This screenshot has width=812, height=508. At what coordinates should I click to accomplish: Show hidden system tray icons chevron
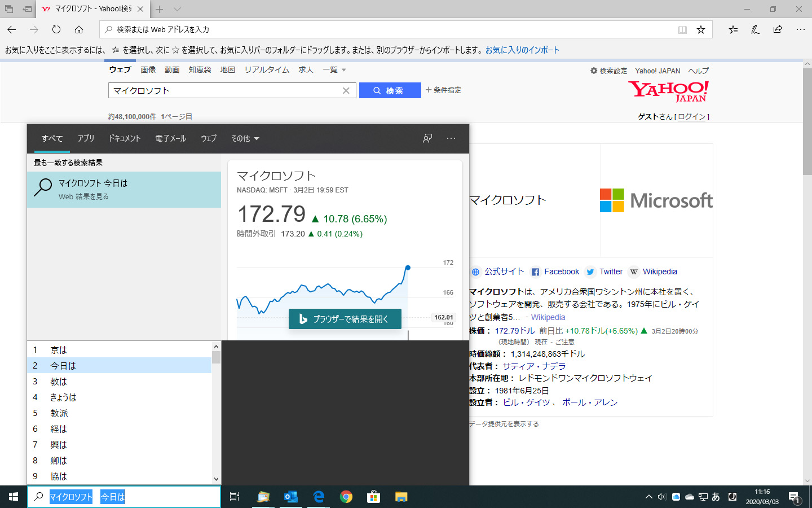648,497
